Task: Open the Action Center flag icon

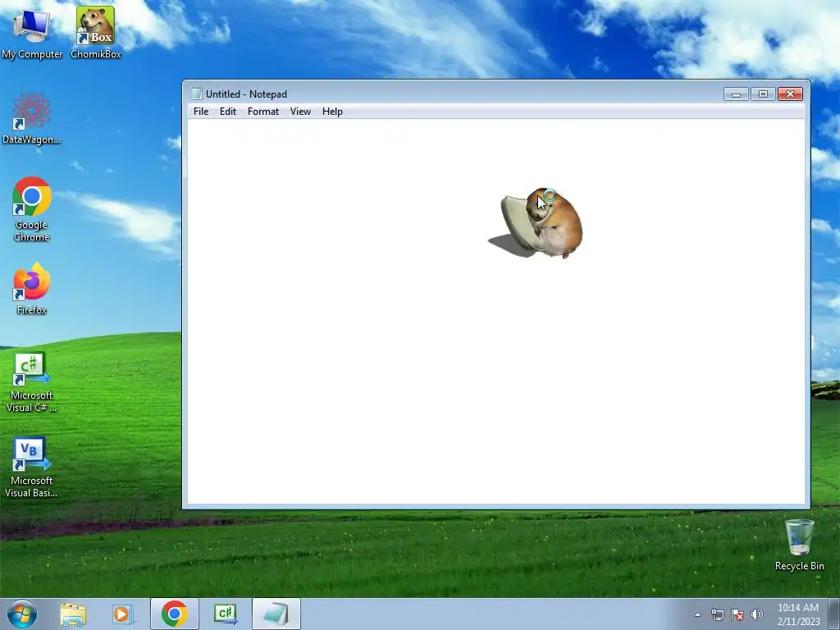Action: tap(737, 614)
